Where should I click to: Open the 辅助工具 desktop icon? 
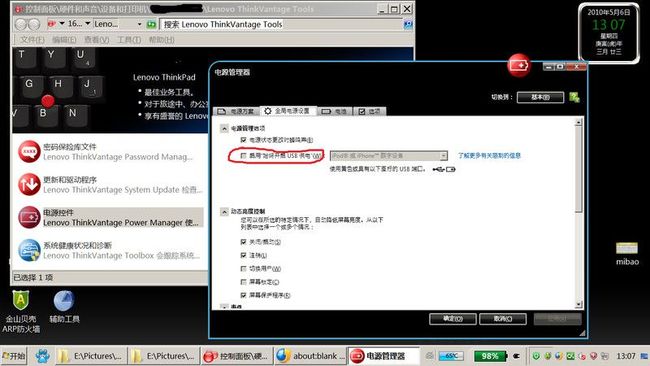tap(64, 307)
